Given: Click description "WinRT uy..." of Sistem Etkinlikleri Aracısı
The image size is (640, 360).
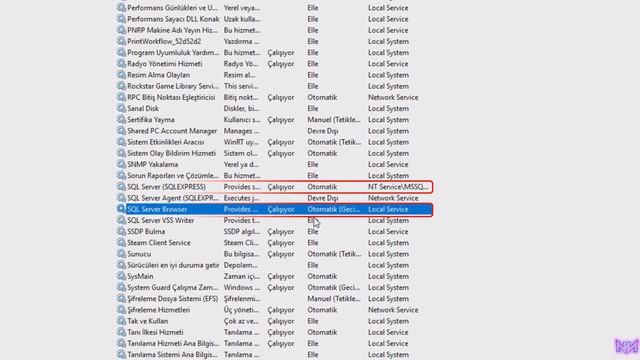Looking at the screenshot, I should (x=241, y=142).
